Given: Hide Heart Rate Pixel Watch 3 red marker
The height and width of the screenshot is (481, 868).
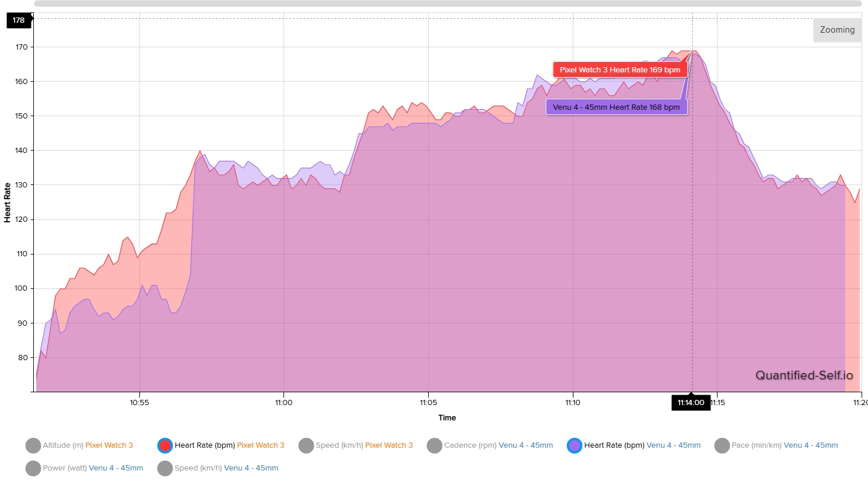Looking at the screenshot, I should coord(165,445).
